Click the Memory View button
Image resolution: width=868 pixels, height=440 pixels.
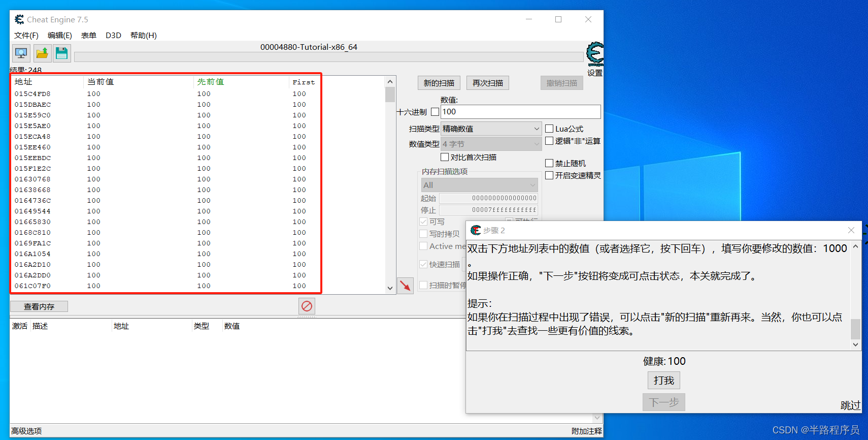(39, 306)
